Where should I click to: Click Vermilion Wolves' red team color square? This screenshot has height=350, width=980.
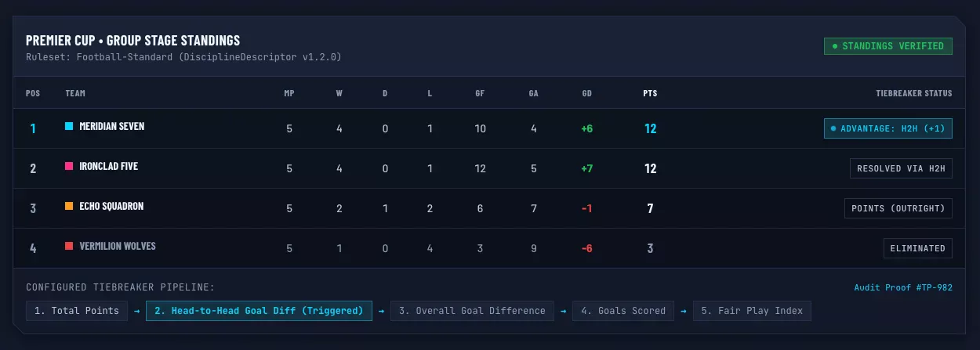coord(69,246)
